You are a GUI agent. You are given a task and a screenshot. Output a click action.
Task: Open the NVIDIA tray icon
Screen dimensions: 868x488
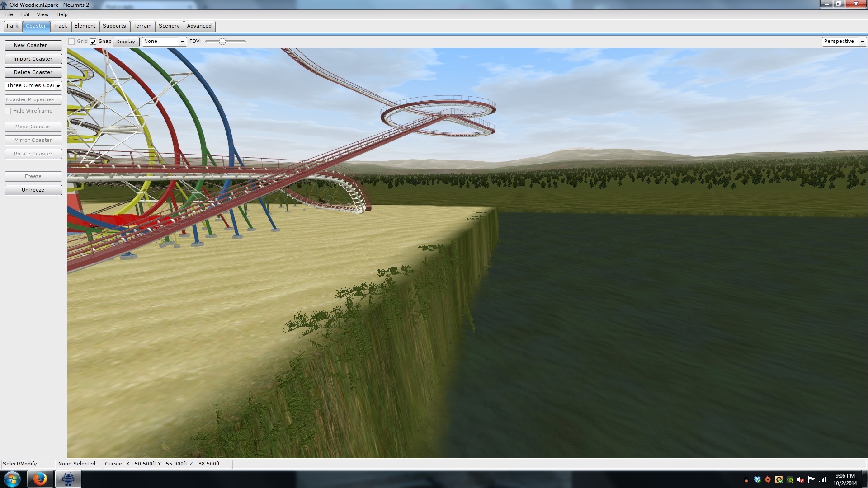(x=790, y=480)
